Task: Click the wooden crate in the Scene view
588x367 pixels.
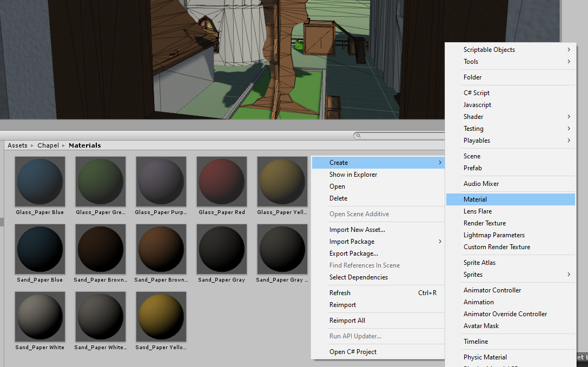Action: point(319,38)
